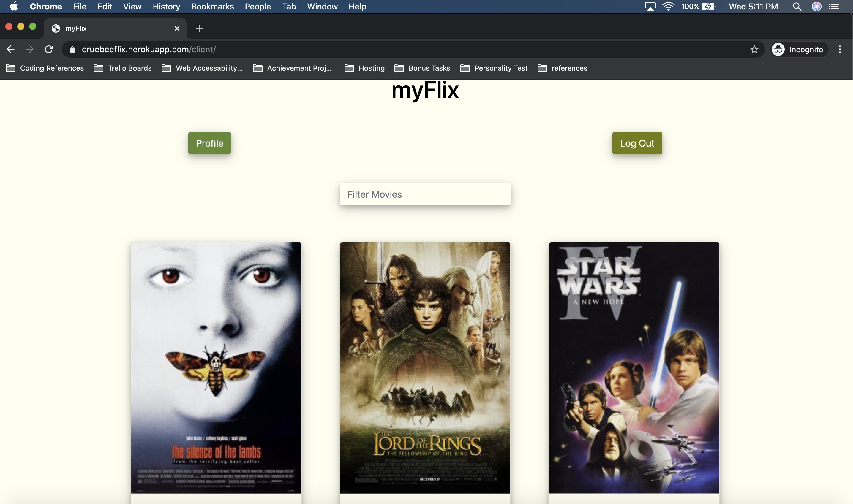The image size is (853, 504).
Task: Open the Web Accessability bookmark folder
Action: tap(202, 68)
